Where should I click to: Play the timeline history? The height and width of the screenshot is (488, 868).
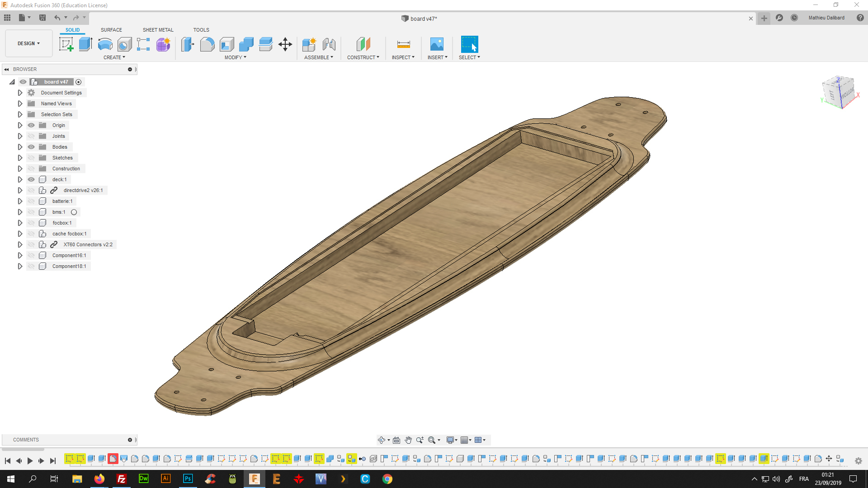coord(30,461)
